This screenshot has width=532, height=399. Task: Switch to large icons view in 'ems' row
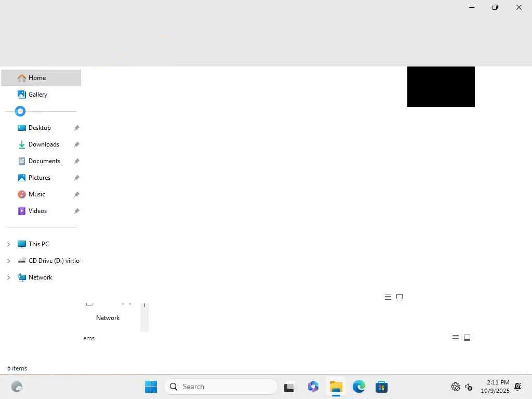click(x=467, y=338)
